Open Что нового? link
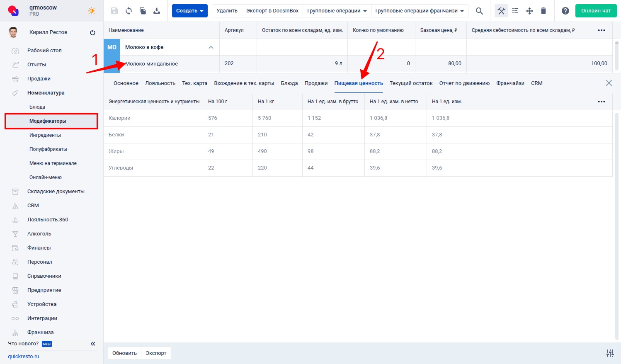This screenshot has width=621, height=364. [23, 344]
